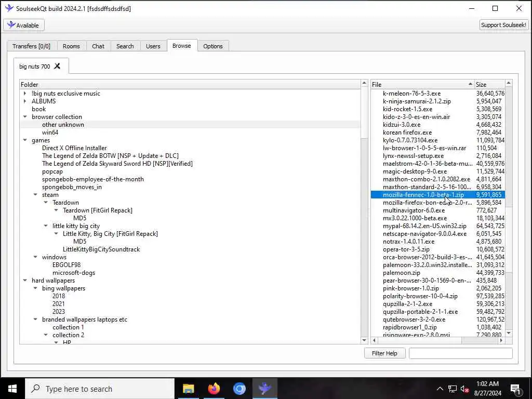Viewport: 532px width, 399px height.
Task: Select the microsoft-dogs folder
Action: tap(74, 273)
